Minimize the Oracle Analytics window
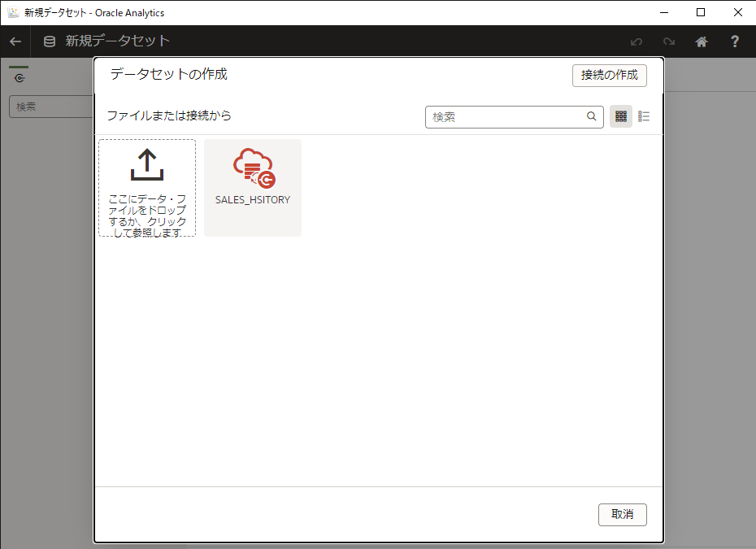 point(663,12)
